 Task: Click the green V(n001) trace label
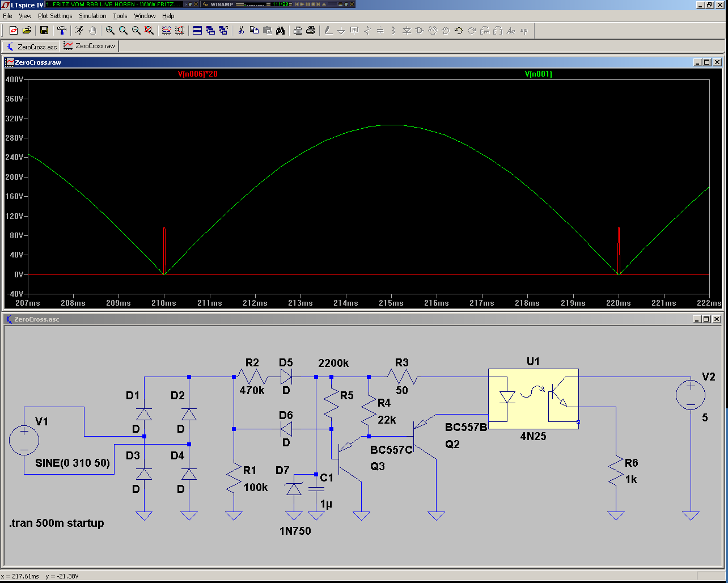click(x=538, y=74)
